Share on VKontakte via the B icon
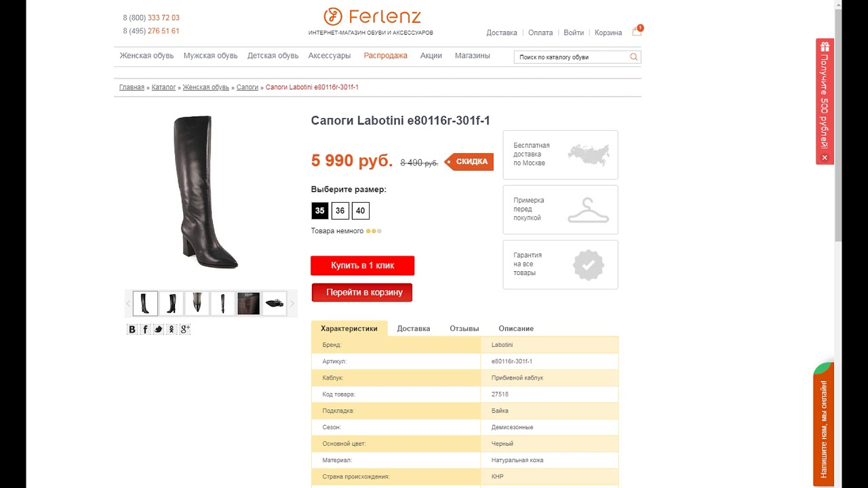 132,329
